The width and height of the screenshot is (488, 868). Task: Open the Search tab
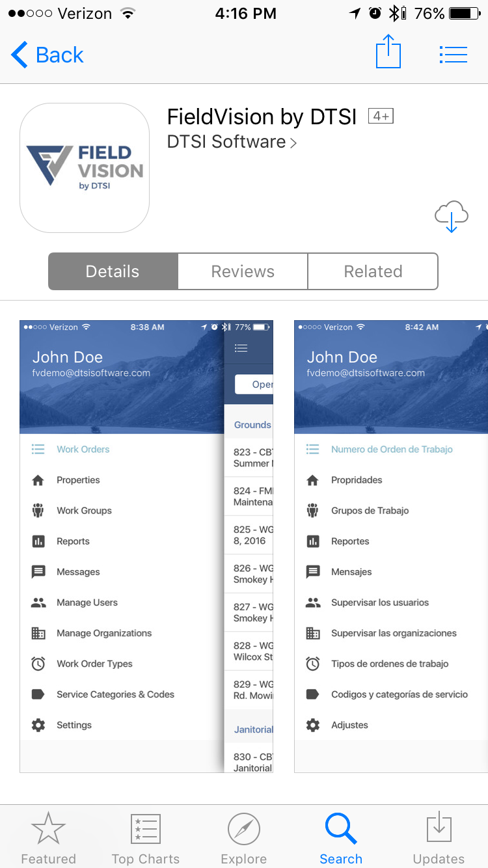341,839
